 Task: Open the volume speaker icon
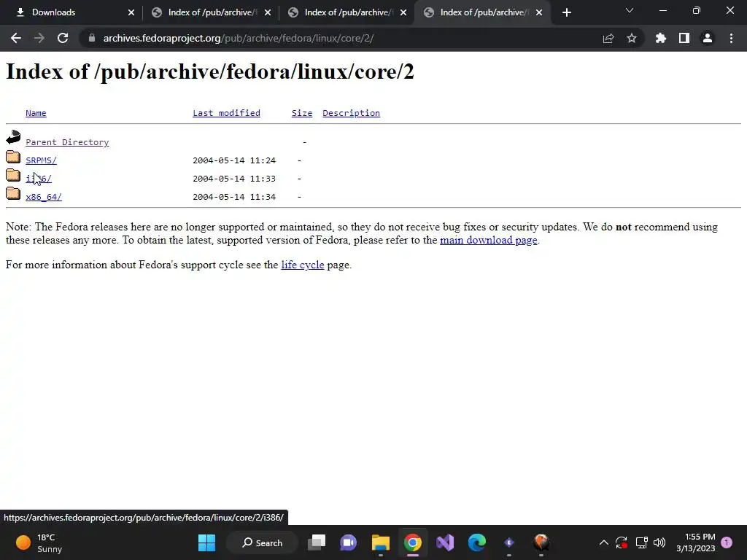pos(659,542)
